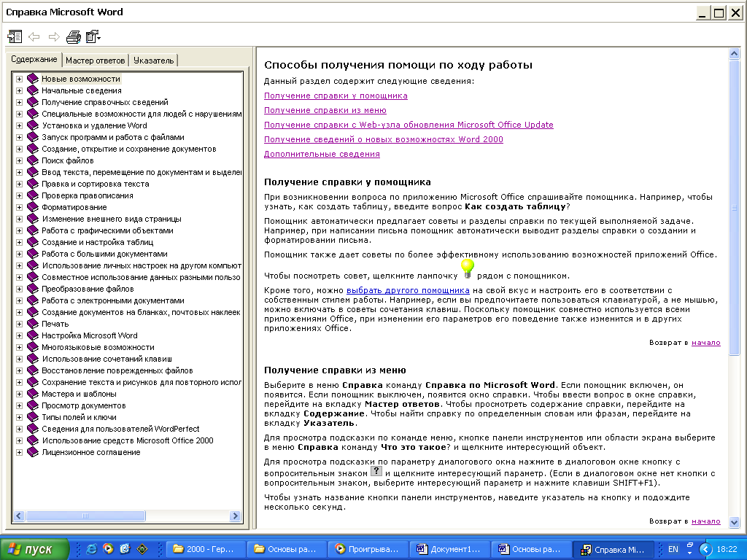Expand hidden tray icons with the arrow
The image size is (747, 560).
(705, 549)
